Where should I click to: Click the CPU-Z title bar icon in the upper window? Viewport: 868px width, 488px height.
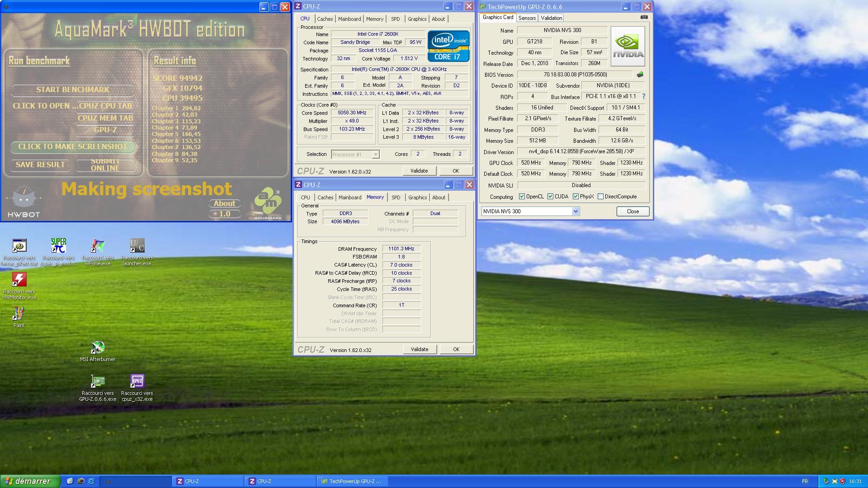coord(298,6)
